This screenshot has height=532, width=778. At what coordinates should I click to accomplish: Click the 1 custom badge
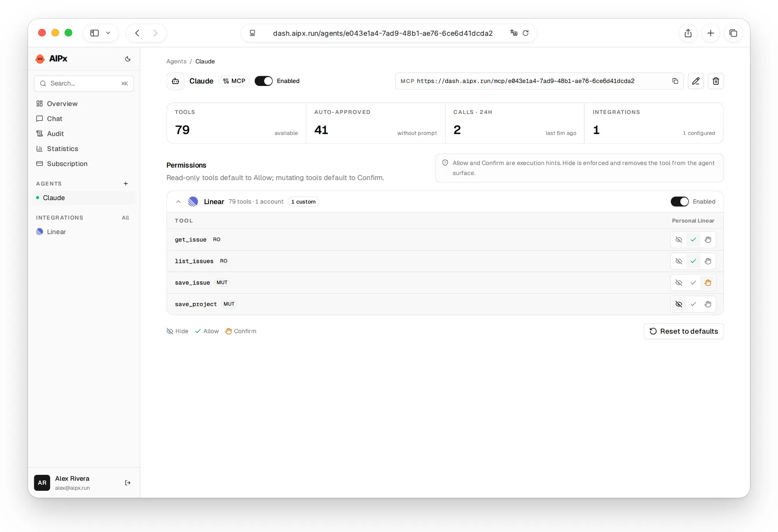point(303,201)
